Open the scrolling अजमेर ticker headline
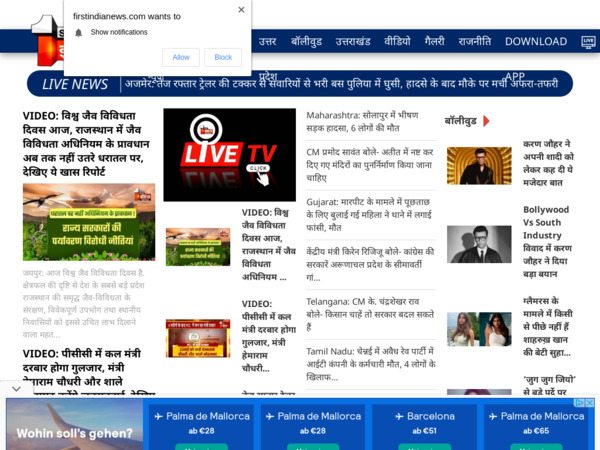600x450 pixels. pyautogui.click(x=342, y=83)
